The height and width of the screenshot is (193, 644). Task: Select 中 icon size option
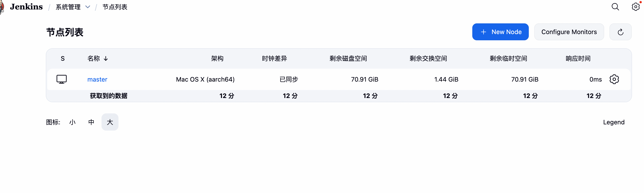[91, 122]
